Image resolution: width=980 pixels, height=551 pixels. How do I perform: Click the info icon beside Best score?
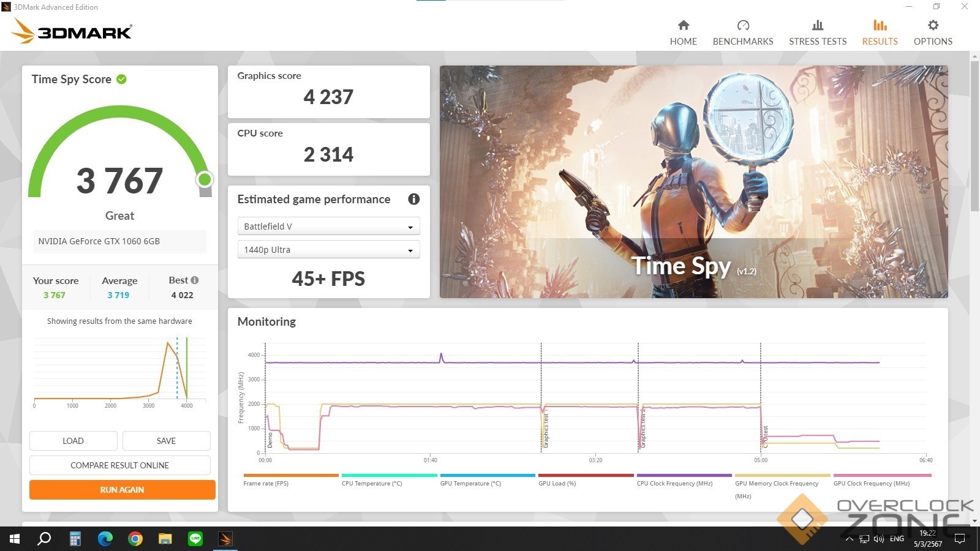(x=195, y=280)
